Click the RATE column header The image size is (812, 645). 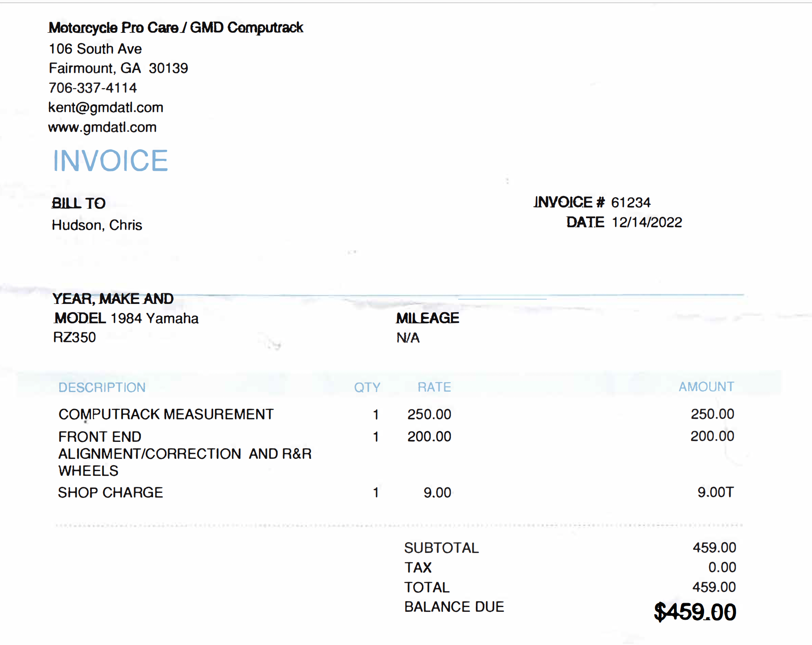434,387
